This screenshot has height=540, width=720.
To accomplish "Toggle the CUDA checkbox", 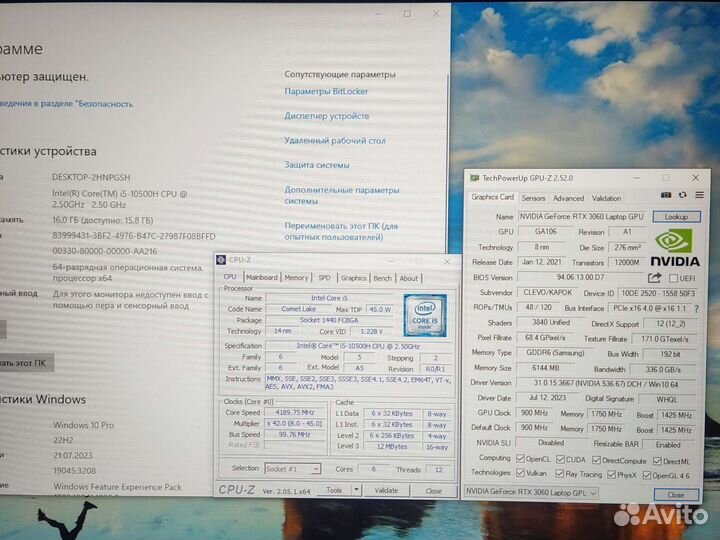I will click(x=560, y=459).
